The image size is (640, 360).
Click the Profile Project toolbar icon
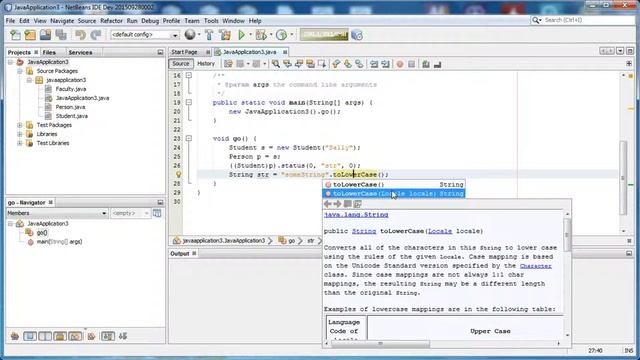[281, 35]
